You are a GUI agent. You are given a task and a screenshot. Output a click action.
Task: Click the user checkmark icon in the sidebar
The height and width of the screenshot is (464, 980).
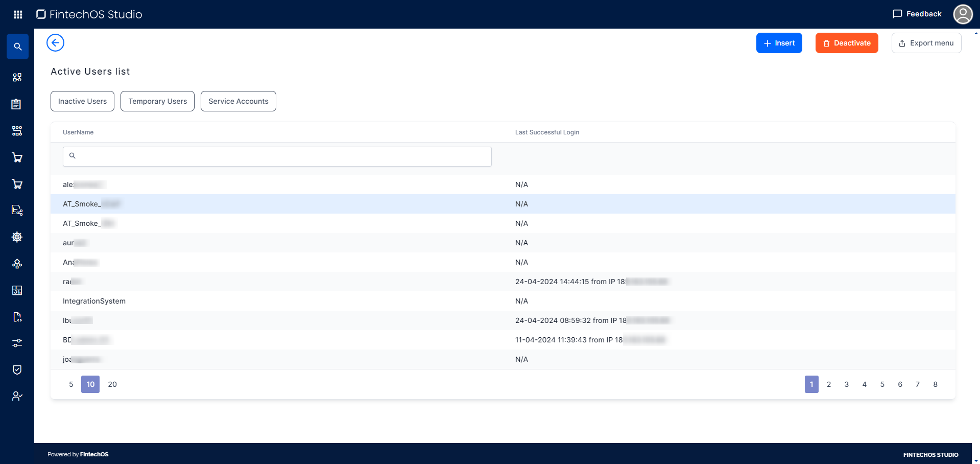click(17, 397)
